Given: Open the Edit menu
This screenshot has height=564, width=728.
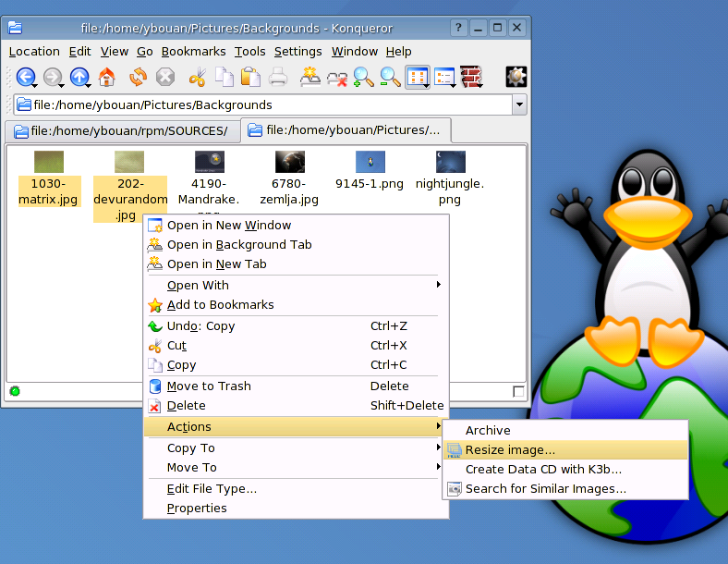Looking at the screenshot, I should [x=79, y=52].
